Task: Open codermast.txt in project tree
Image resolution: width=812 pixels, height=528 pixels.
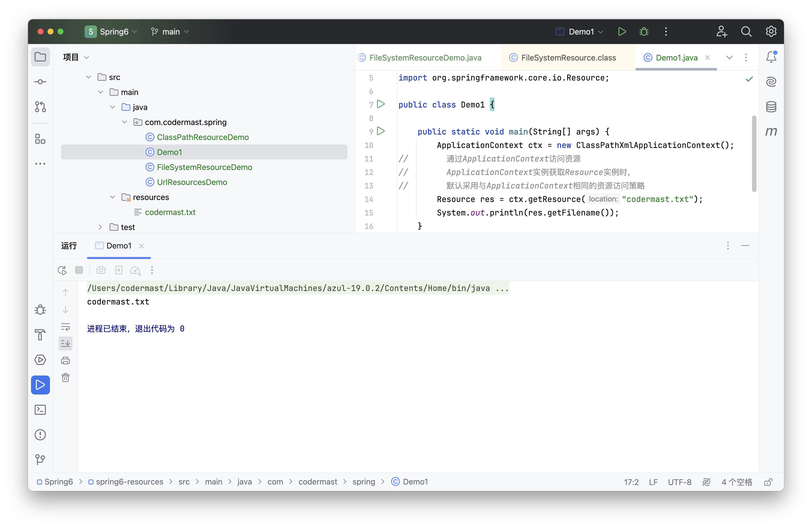Action: point(170,212)
